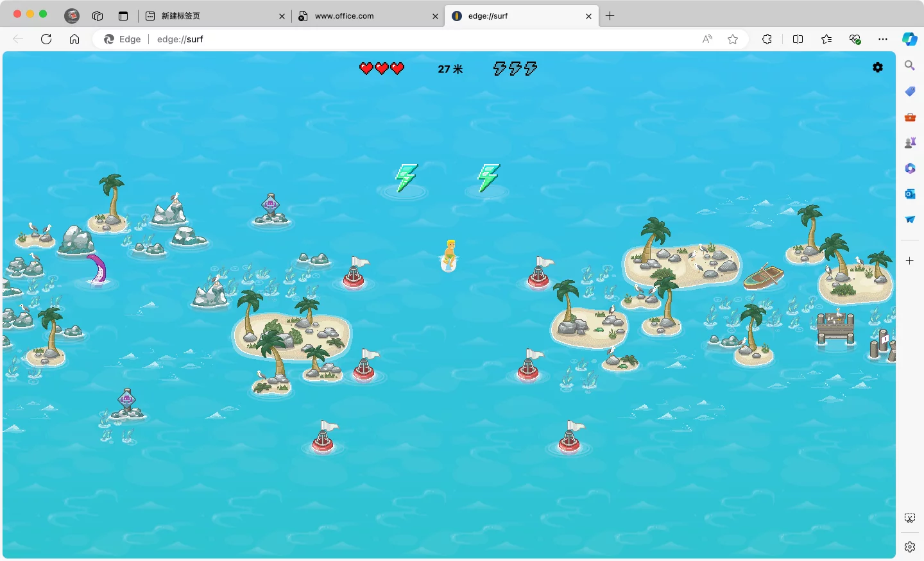Open a new tab
The width and height of the screenshot is (924, 561).
pos(610,16)
